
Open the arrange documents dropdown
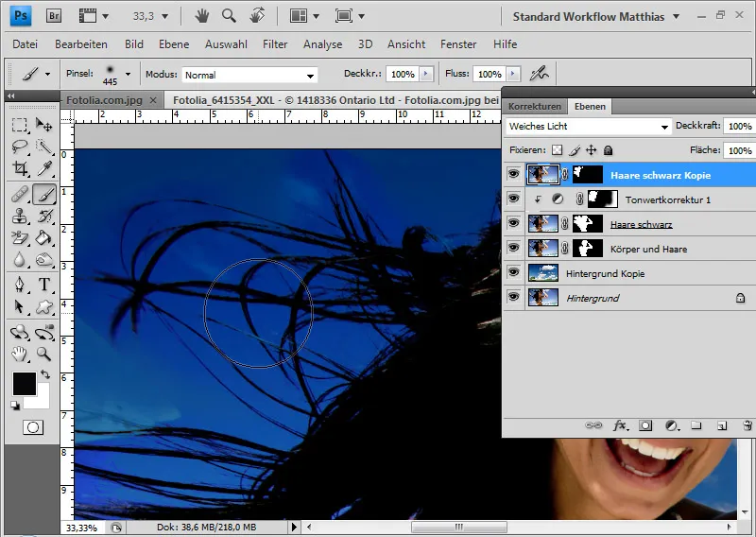click(x=304, y=16)
